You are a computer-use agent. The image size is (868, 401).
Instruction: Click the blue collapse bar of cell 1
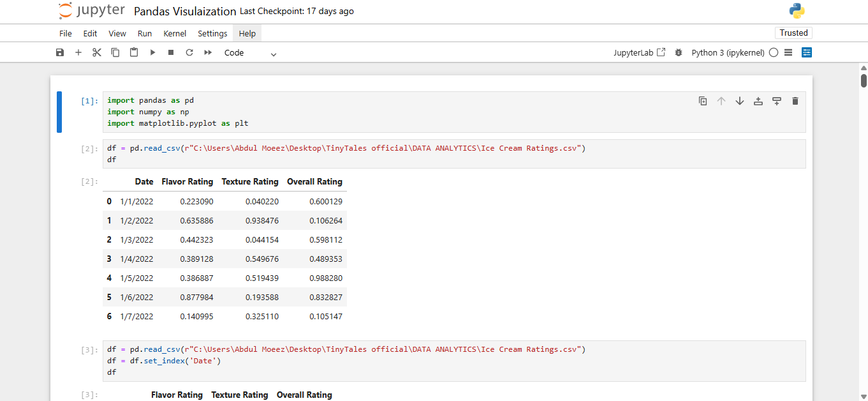click(x=59, y=112)
